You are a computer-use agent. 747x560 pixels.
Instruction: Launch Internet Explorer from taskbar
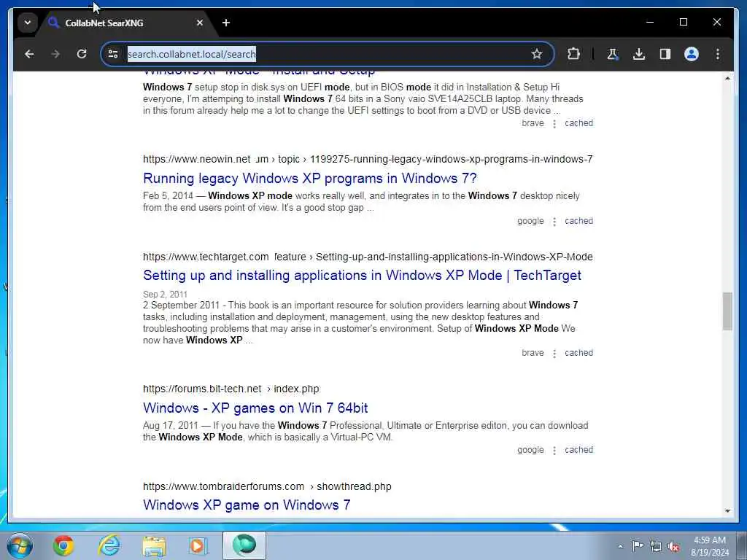click(109, 545)
